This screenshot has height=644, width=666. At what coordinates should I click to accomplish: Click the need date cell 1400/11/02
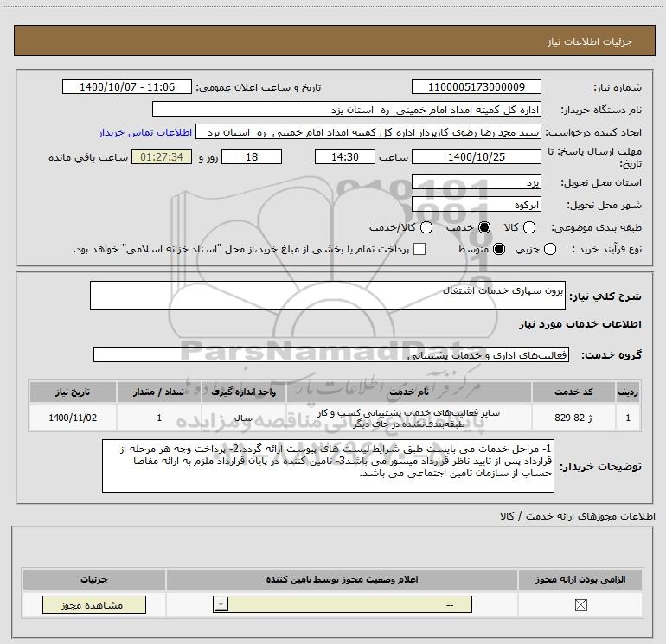pos(73,418)
